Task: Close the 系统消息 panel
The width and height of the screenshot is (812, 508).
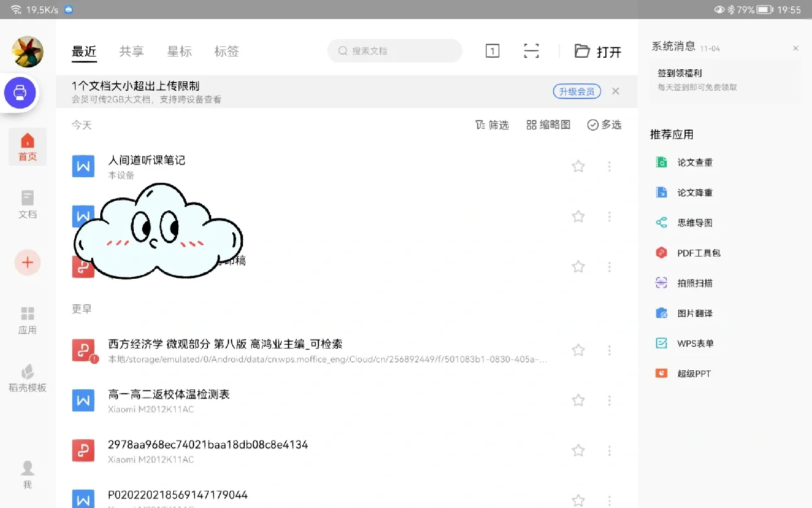Action: click(x=796, y=48)
